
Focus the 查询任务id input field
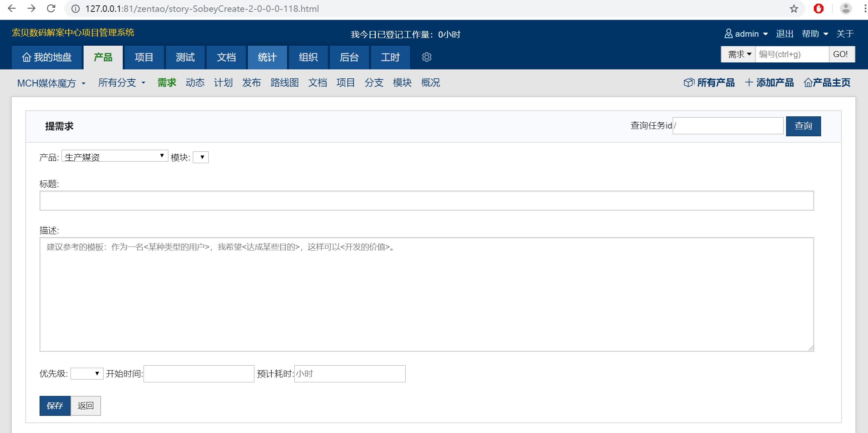[728, 126]
